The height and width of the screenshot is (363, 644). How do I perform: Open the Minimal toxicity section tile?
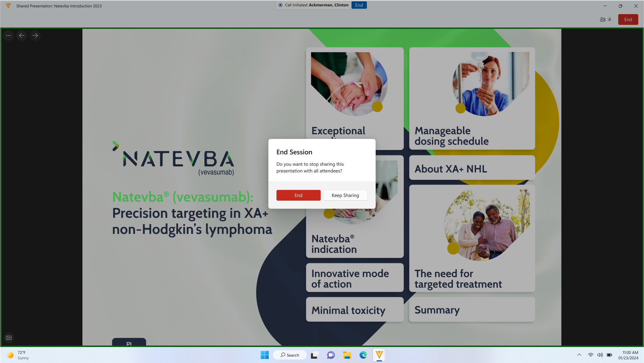[355, 310]
